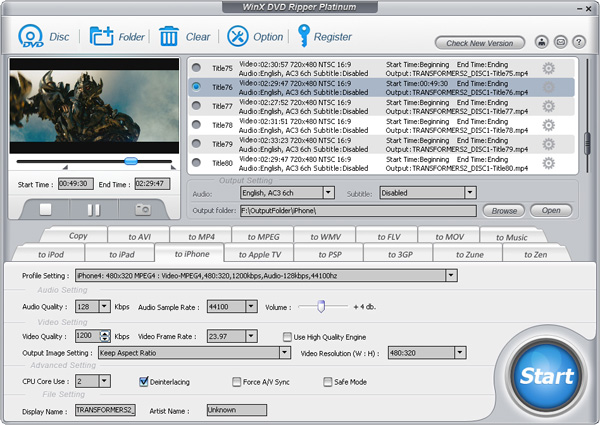Click the email envelope round icon
The width and height of the screenshot is (600, 425).
coord(561,42)
